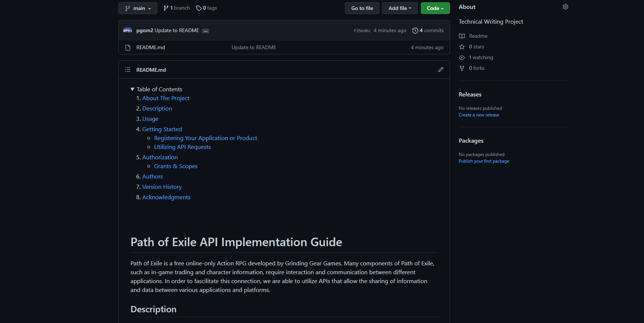Viewport: 644px width, 323px height.
Task: Click the Create a new release link
Action: pos(479,115)
